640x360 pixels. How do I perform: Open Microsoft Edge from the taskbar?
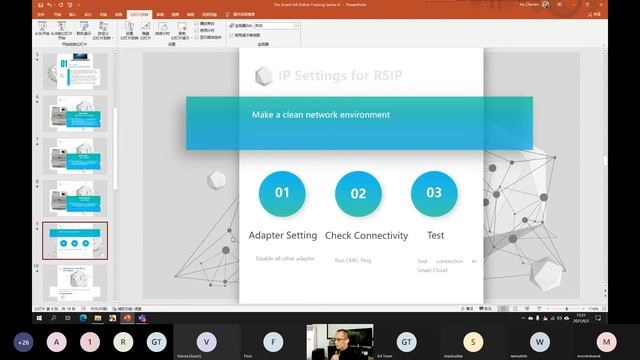83,318
